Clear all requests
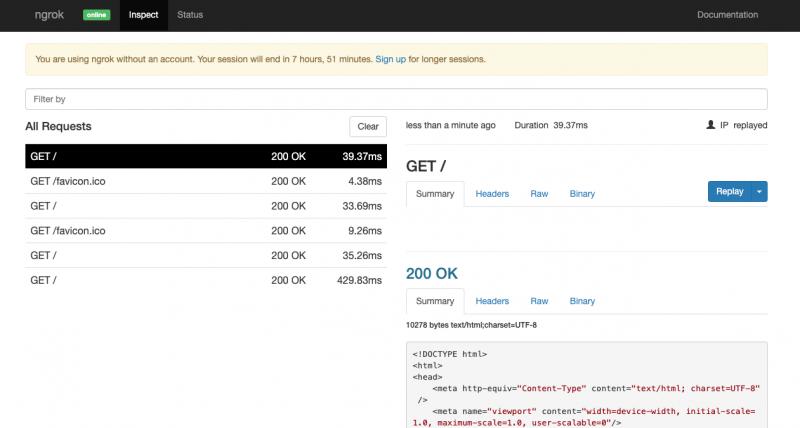 pos(368,126)
